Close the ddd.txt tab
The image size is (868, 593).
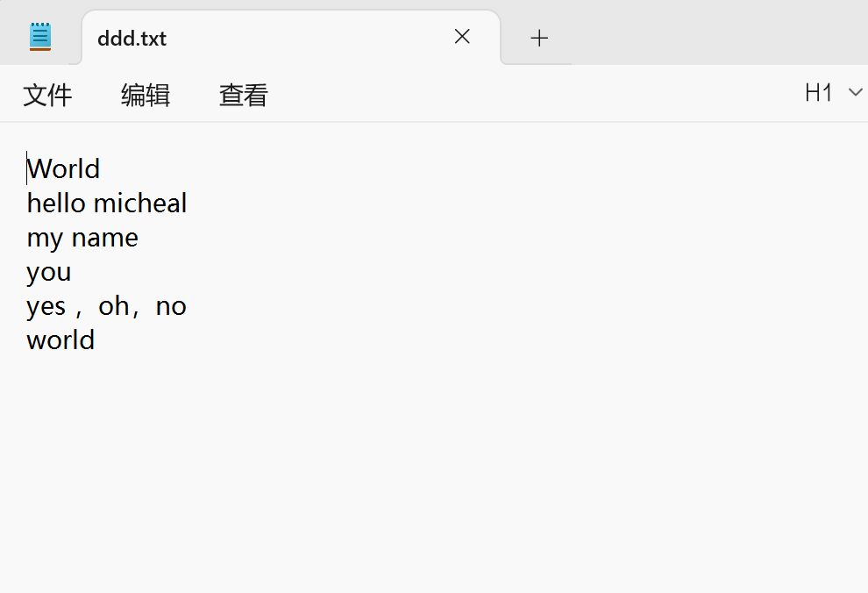coord(462,37)
